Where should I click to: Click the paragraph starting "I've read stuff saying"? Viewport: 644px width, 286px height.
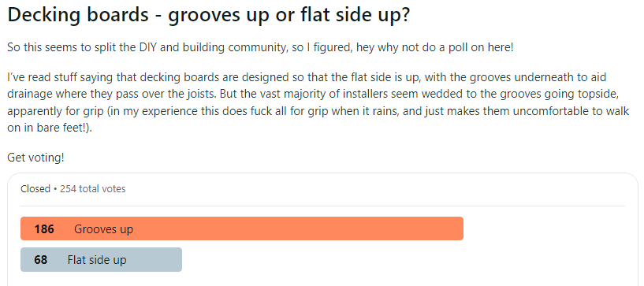[318, 102]
